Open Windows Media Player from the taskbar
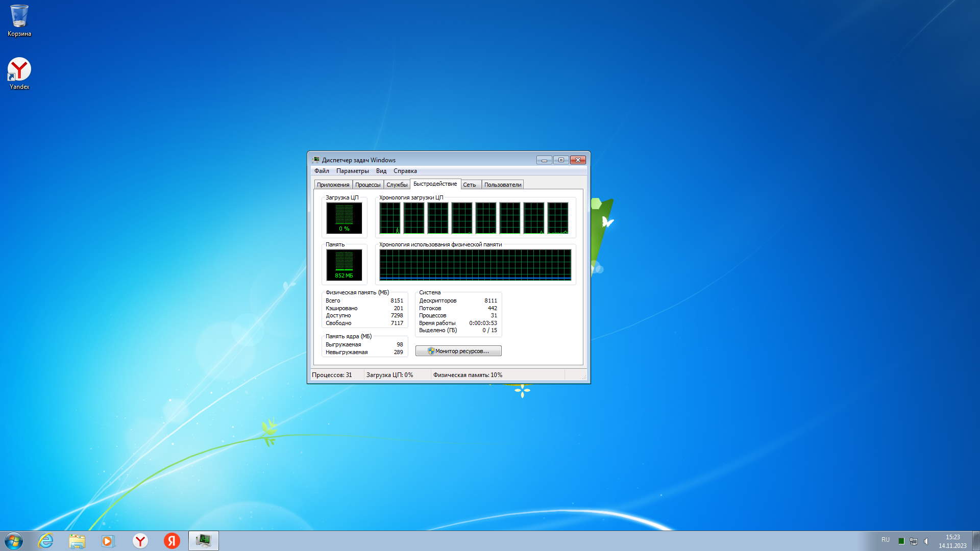 tap(108, 541)
